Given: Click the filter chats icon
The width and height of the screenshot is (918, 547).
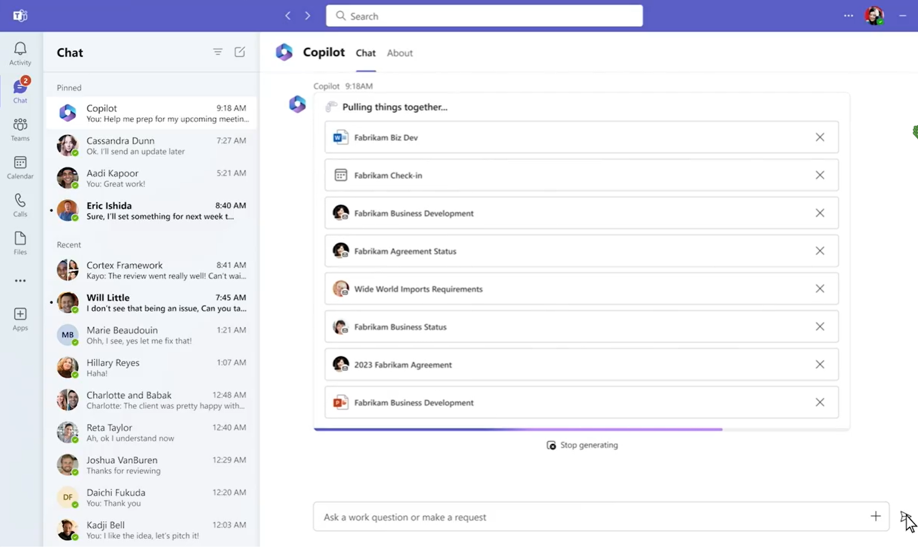Looking at the screenshot, I should (x=218, y=52).
